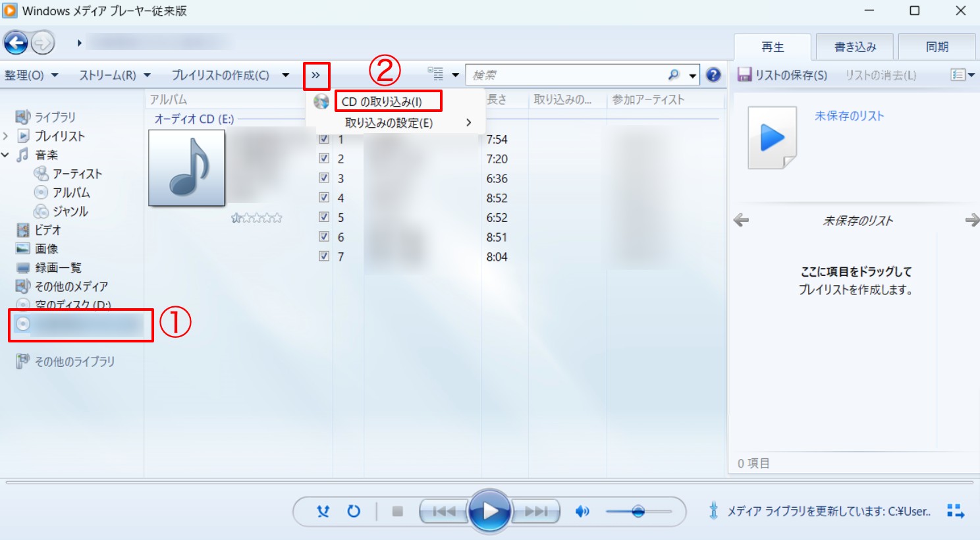Switch to the 再生 tab
The height and width of the screenshot is (540, 980).
tap(773, 47)
